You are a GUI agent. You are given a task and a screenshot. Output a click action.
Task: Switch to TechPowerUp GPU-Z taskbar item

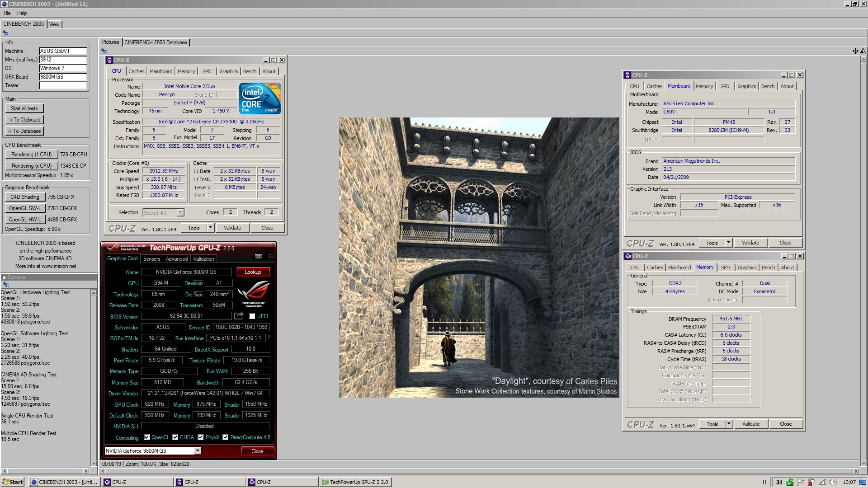(355, 482)
